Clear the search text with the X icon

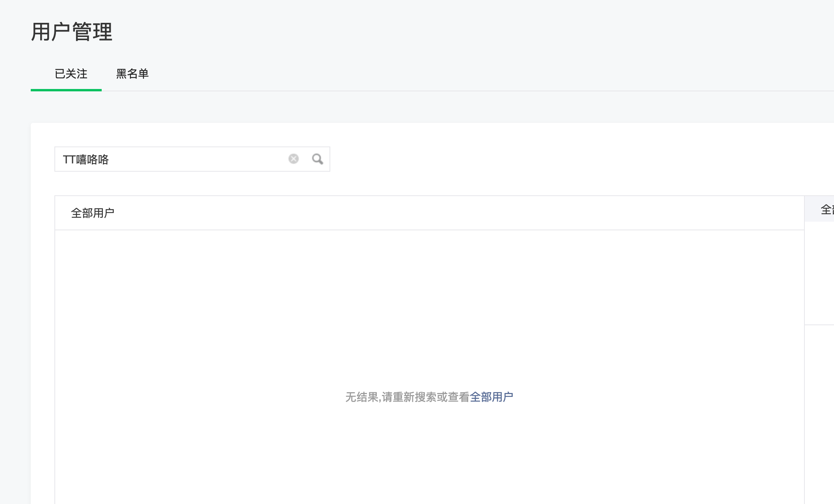coord(293,159)
